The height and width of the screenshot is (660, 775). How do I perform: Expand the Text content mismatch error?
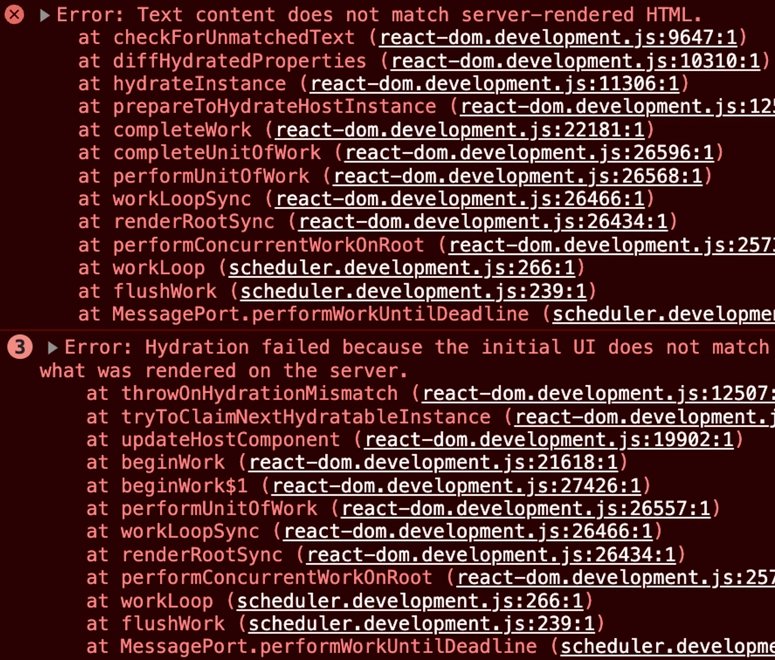pyautogui.click(x=45, y=15)
